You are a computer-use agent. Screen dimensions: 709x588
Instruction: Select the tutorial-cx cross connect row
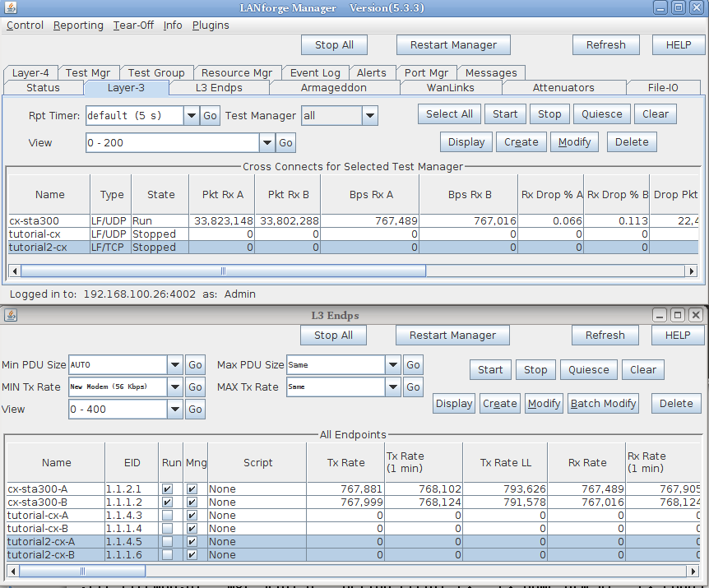click(353, 234)
